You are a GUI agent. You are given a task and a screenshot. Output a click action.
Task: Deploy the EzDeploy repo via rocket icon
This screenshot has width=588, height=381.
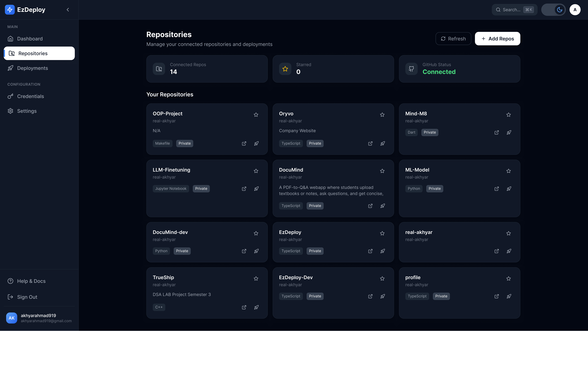coord(382,251)
